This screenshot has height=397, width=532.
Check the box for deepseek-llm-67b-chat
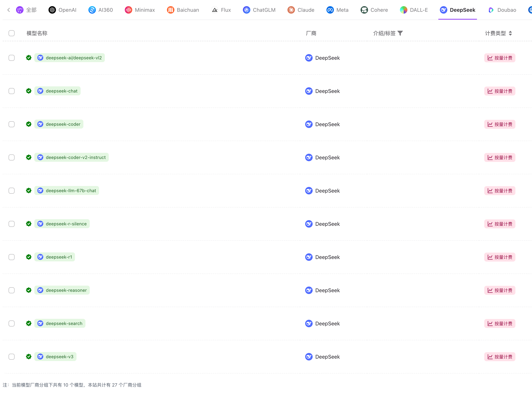[12, 190]
